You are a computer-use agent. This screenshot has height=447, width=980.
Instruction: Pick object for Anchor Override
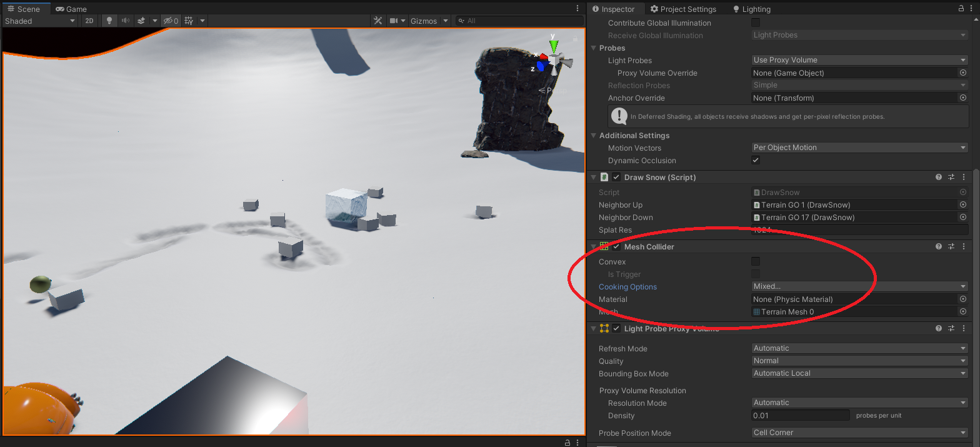tap(962, 98)
